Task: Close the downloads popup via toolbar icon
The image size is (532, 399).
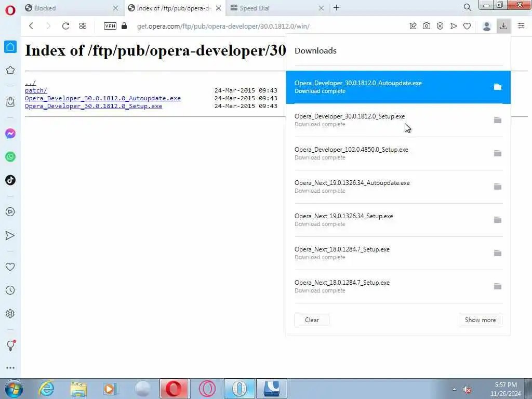Action: pos(503,26)
